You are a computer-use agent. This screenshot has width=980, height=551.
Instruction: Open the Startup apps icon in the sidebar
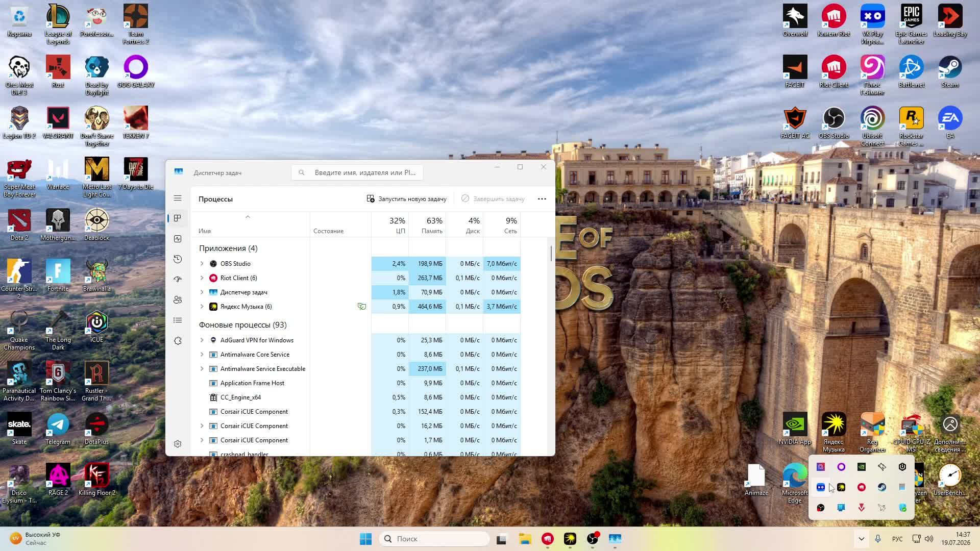point(178,280)
